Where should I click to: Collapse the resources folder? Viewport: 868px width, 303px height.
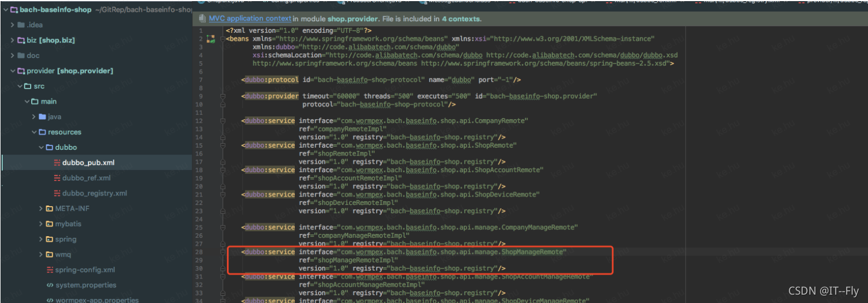click(x=34, y=132)
